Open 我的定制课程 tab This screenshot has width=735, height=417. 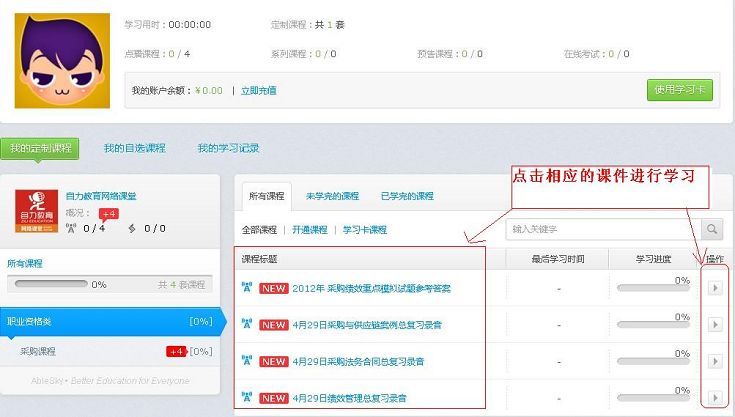click(x=40, y=148)
